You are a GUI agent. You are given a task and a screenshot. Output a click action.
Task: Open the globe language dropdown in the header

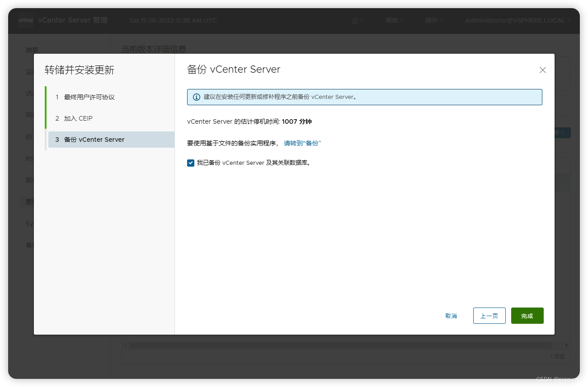tap(357, 20)
